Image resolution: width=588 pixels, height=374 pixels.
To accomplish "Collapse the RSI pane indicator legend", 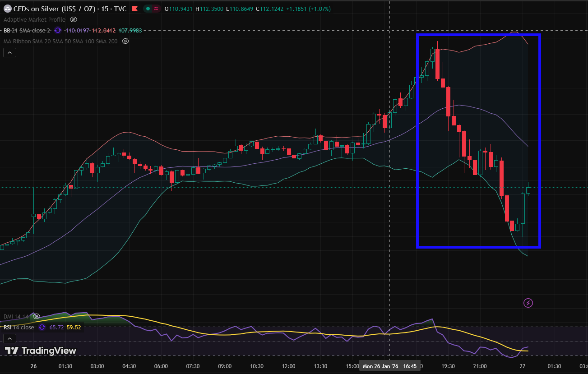I will [x=9, y=338].
